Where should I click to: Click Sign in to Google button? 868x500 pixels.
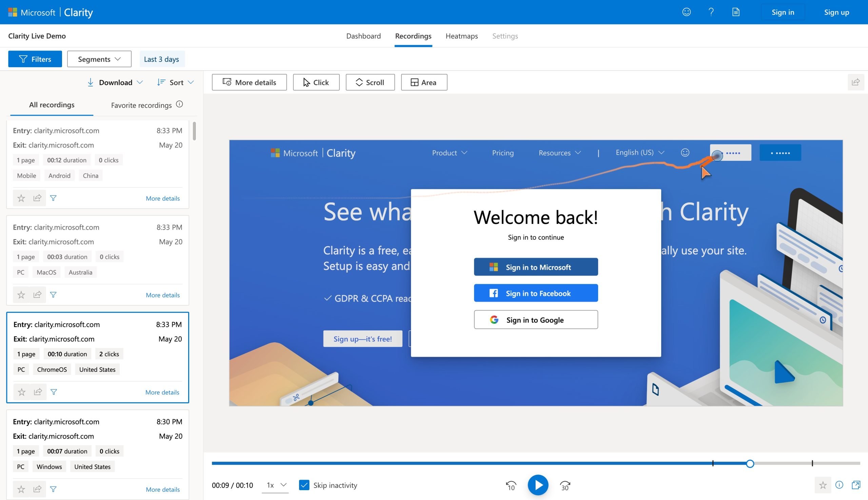[x=536, y=319]
